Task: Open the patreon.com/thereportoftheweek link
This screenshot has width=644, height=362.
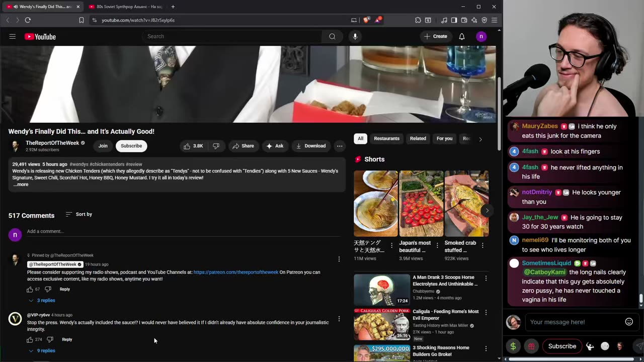Action: (236, 273)
